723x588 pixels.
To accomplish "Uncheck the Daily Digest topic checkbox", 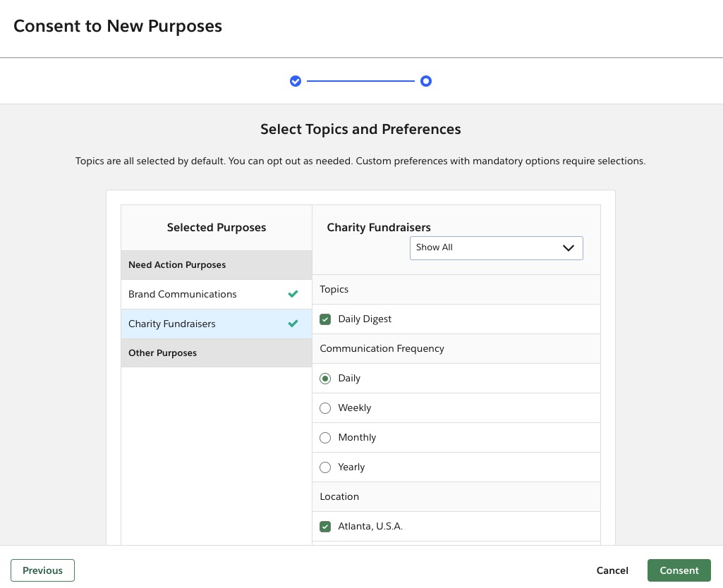I will point(325,319).
